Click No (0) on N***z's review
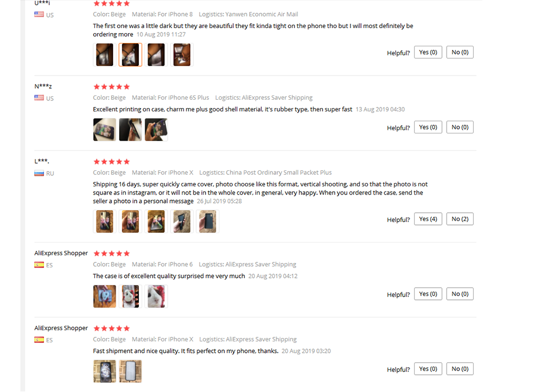Viewport: 548px width, 392px height. pyautogui.click(x=460, y=127)
